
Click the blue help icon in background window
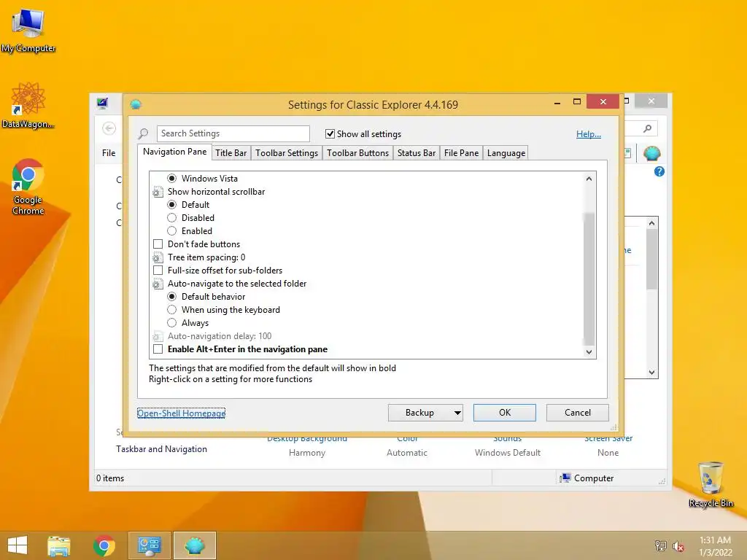pyautogui.click(x=659, y=171)
